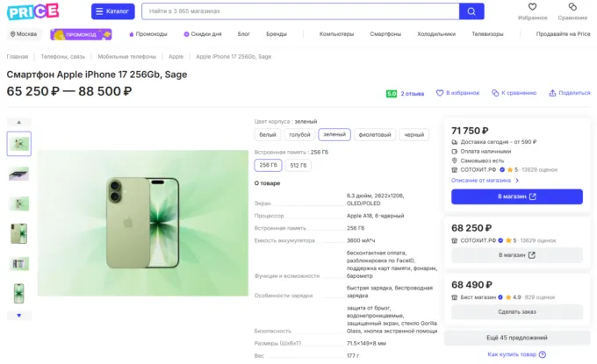Click В магазин under 68 250 ₽

pyautogui.click(x=516, y=255)
